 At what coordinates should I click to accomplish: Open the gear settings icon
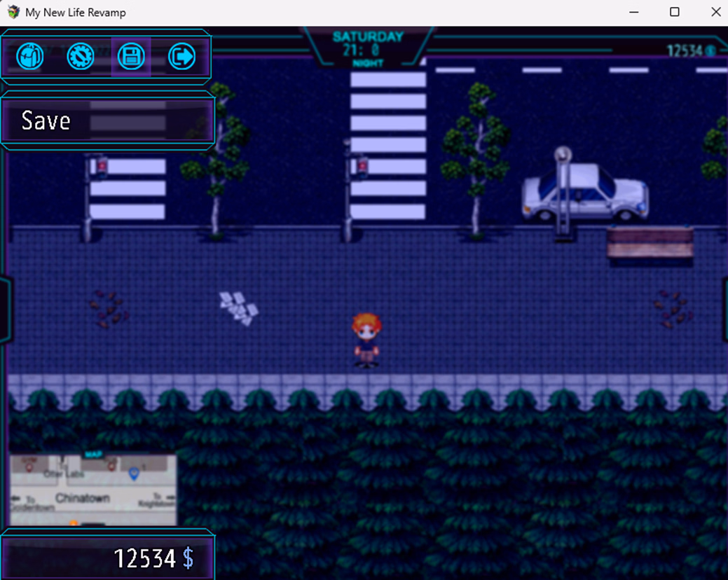pyautogui.click(x=81, y=56)
